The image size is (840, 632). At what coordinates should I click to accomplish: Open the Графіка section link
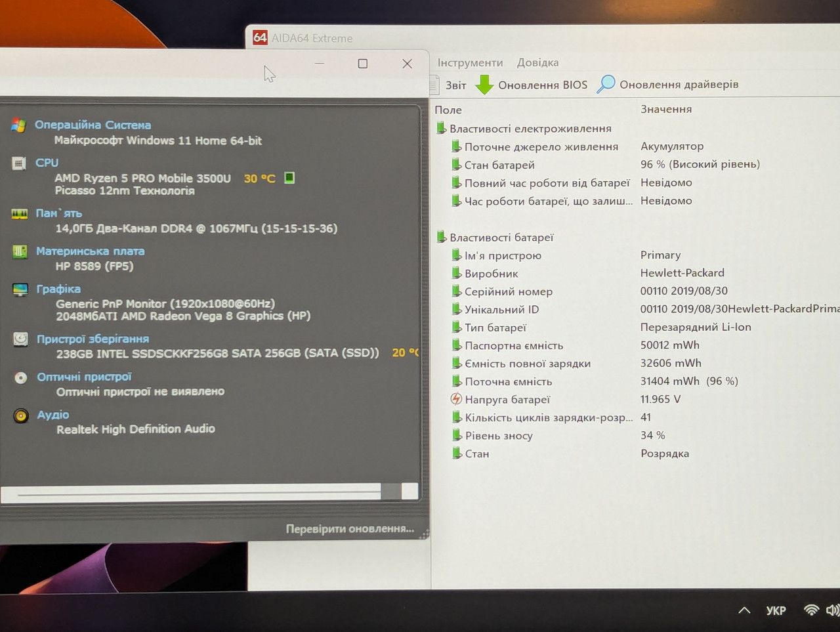click(58, 289)
